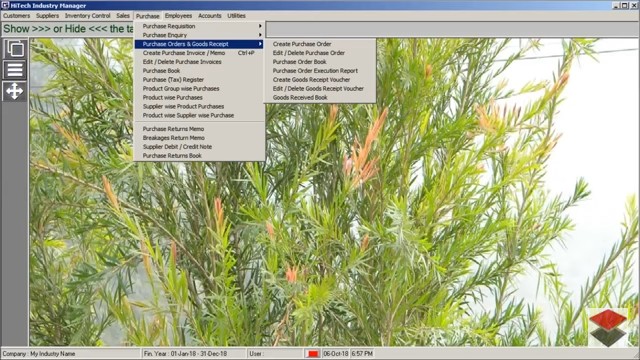The image size is (640, 360).
Task: Choose Edit / Delete Purchase Invoices
Action: 199,62
